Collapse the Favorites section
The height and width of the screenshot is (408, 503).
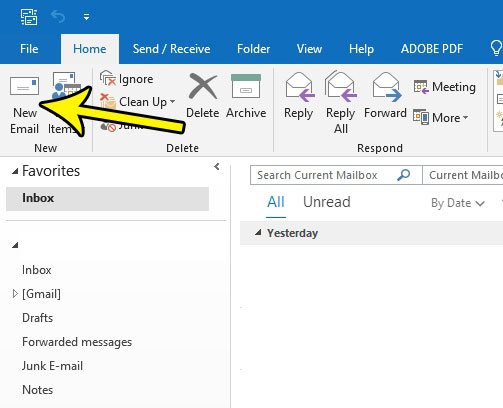click(x=15, y=171)
